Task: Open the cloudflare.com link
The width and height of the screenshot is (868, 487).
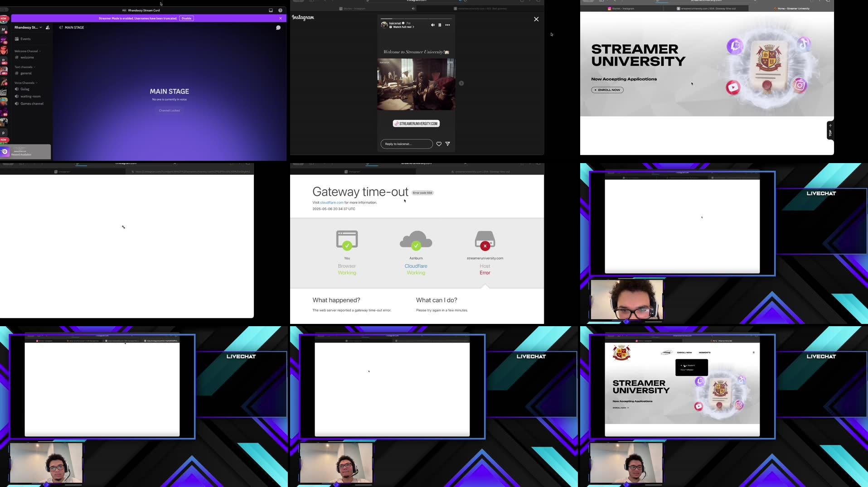Action: [332, 203]
